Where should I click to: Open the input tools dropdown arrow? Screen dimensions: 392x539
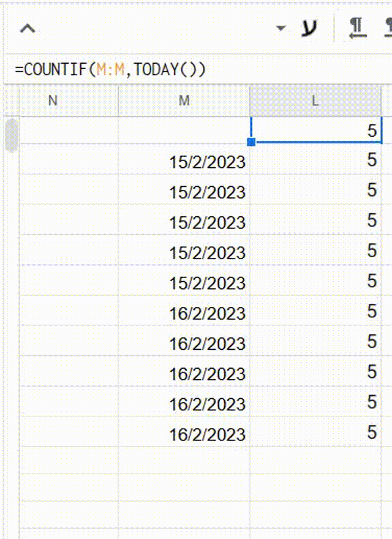tap(281, 28)
